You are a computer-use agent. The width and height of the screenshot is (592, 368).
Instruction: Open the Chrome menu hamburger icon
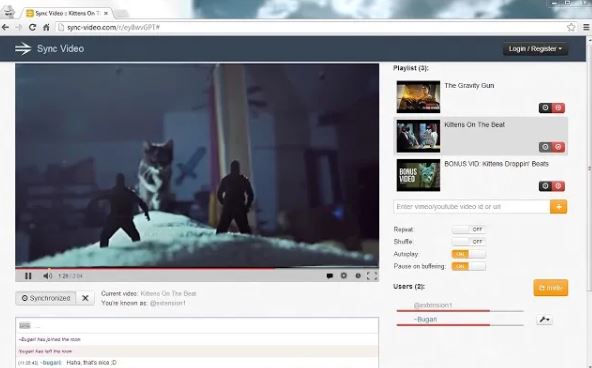586,27
